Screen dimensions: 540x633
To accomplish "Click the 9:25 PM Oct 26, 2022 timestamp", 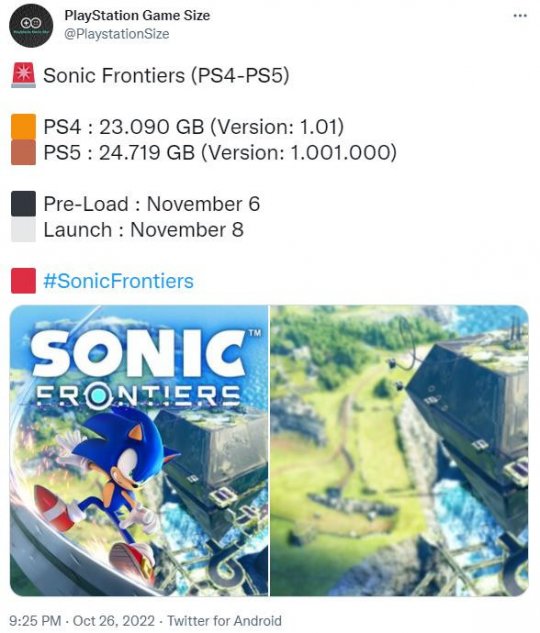I will point(82,620).
